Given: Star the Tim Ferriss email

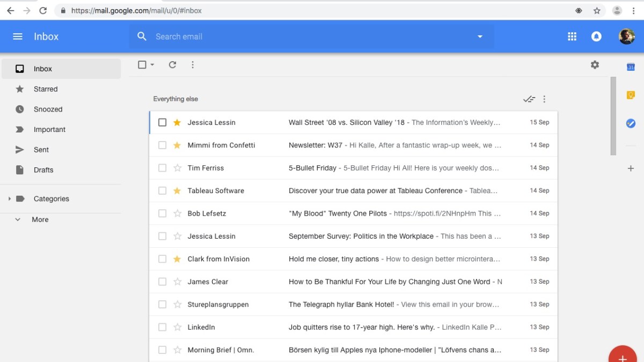Looking at the screenshot, I should [178, 168].
